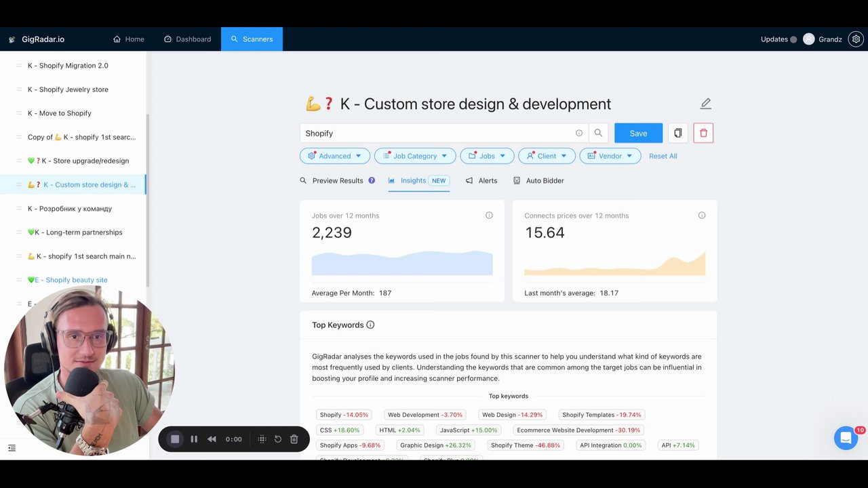Select the Shopify Theme keyword tag
868x488 pixels.
(x=526, y=445)
